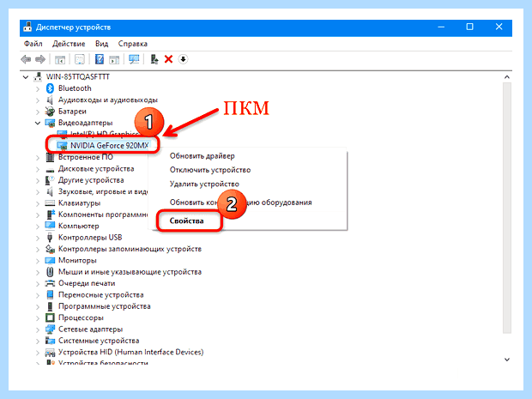
Task: Open the Справка menu
Action: [133, 44]
